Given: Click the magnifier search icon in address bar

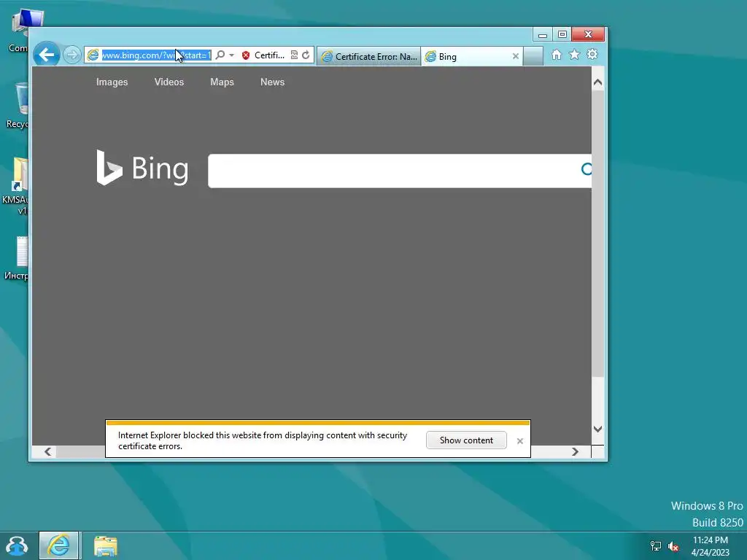Looking at the screenshot, I should coord(220,55).
